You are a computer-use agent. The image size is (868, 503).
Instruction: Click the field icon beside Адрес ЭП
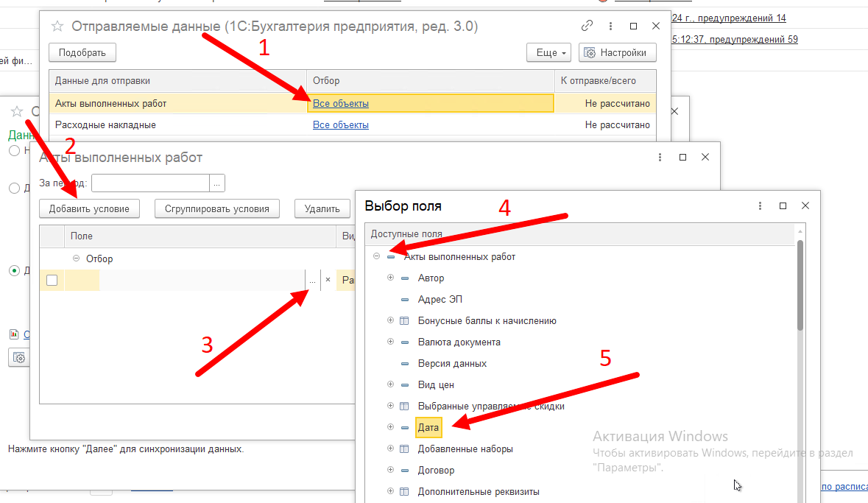405,300
